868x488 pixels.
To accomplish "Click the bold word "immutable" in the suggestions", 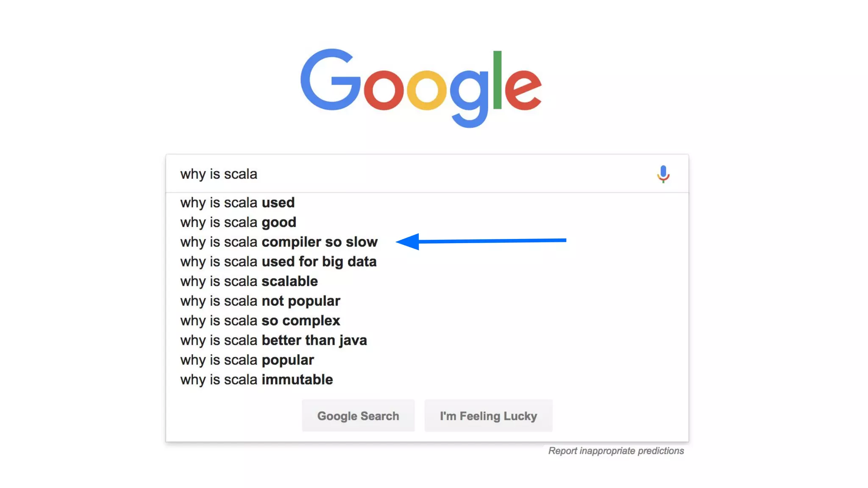I will pos(297,380).
